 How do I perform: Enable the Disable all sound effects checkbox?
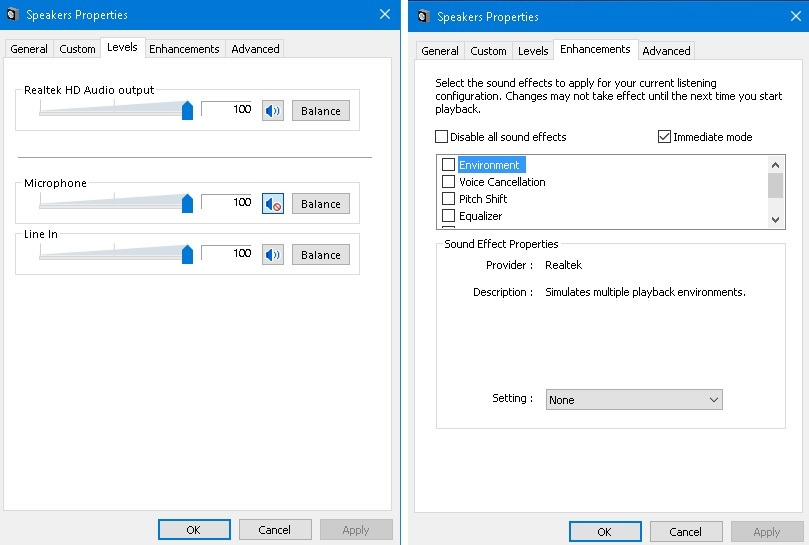pos(442,137)
